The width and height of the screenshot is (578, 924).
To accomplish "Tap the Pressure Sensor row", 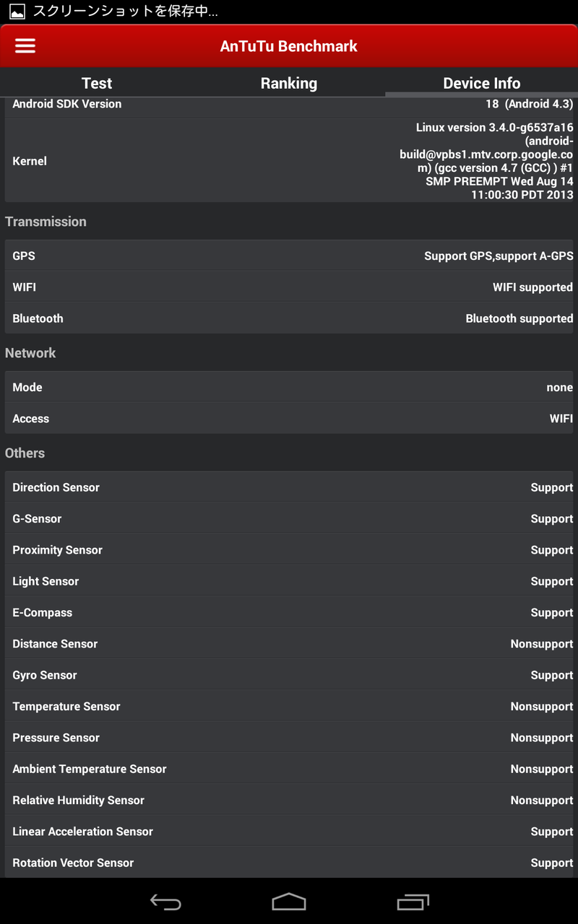I will 289,738.
